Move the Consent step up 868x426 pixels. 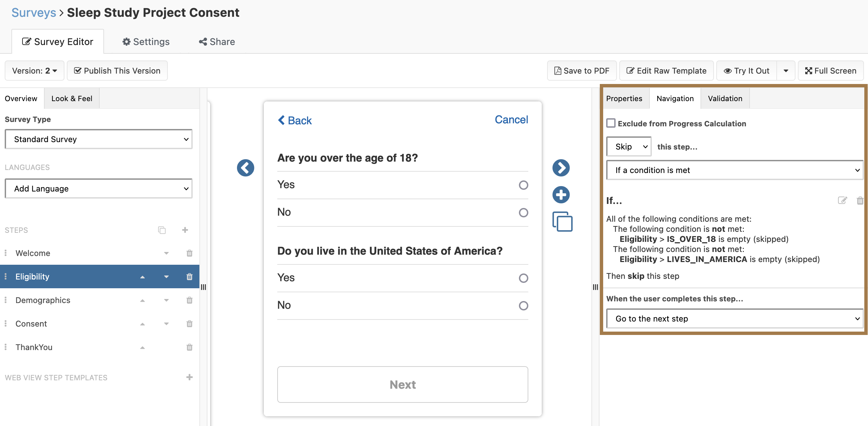pyautogui.click(x=142, y=324)
